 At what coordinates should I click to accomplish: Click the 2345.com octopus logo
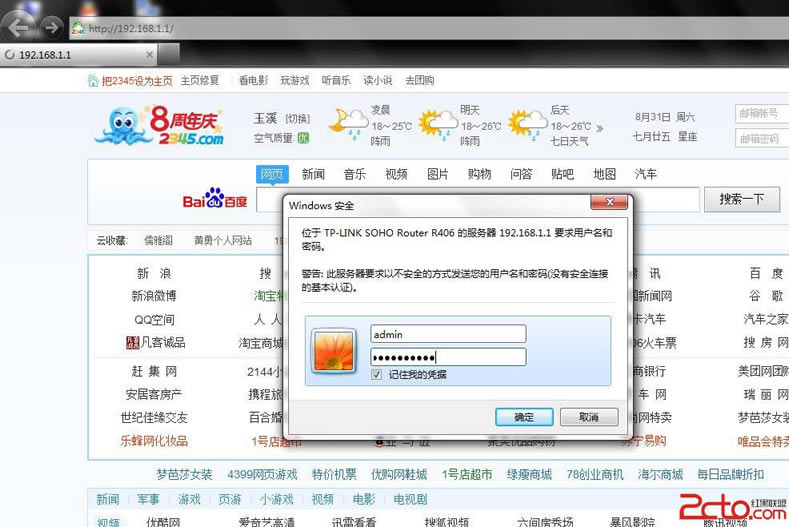pyautogui.click(x=160, y=125)
